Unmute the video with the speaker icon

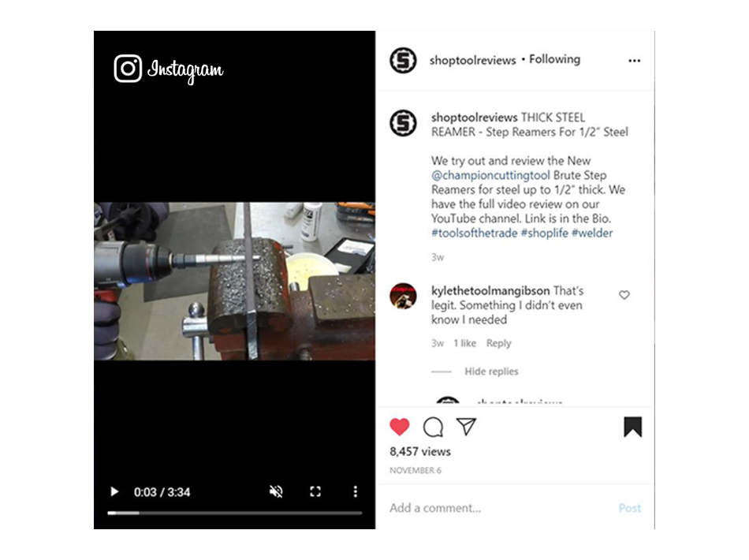(276, 491)
